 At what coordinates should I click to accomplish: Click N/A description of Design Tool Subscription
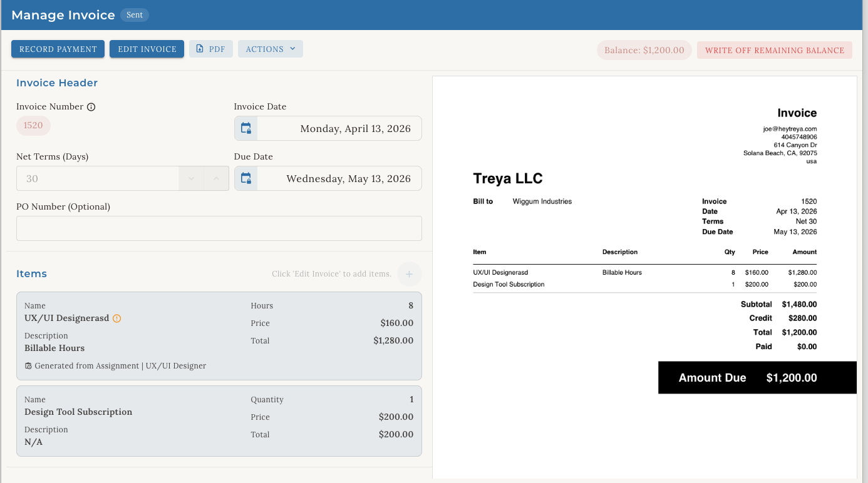33,442
